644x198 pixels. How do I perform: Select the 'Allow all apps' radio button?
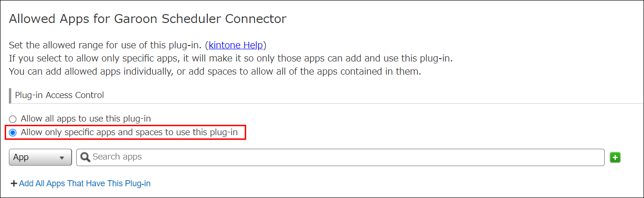pos(13,119)
